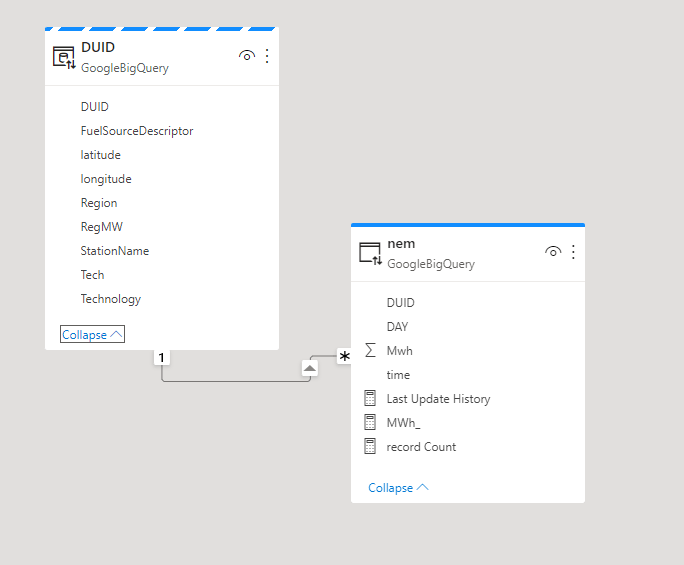Click the nem table storage icon
This screenshot has width=684, height=565.
click(370, 253)
